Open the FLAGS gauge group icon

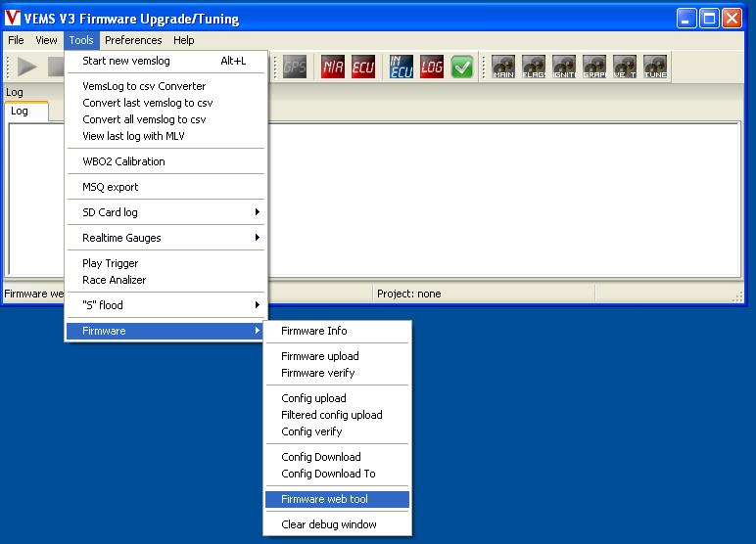tap(534, 67)
